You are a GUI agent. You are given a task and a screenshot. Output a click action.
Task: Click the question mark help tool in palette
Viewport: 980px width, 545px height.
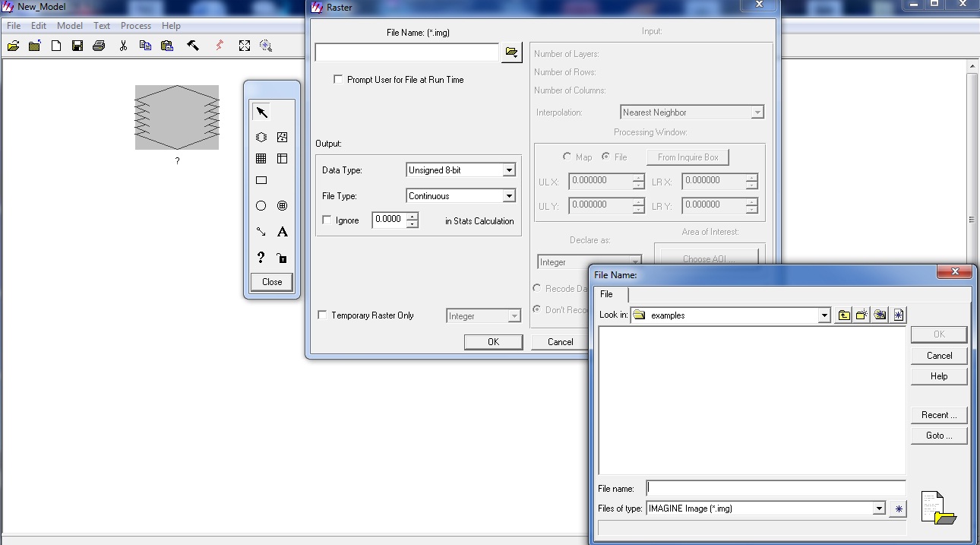(x=261, y=258)
